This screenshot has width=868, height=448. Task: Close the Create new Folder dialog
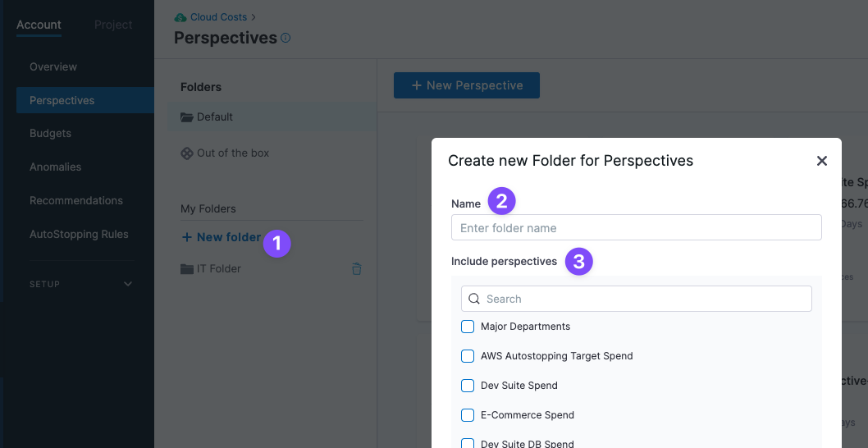[x=821, y=161]
